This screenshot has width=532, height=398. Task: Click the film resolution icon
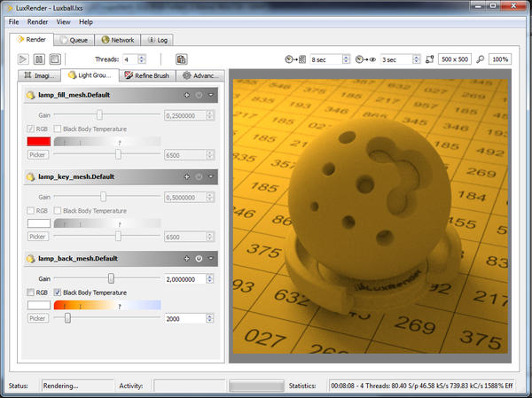click(429, 59)
